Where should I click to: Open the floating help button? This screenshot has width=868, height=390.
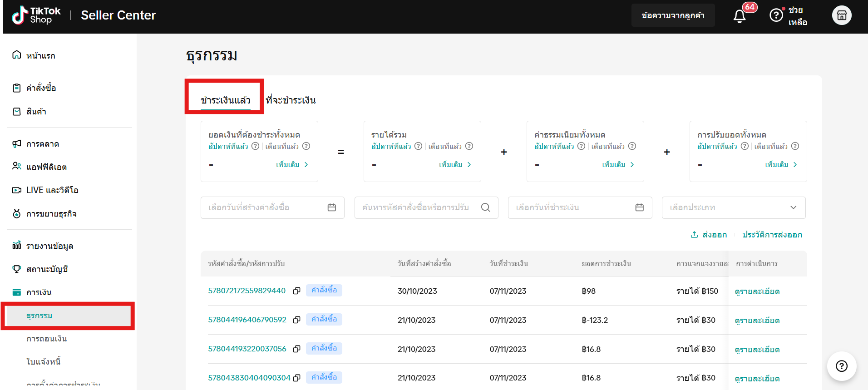click(x=841, y=366)
